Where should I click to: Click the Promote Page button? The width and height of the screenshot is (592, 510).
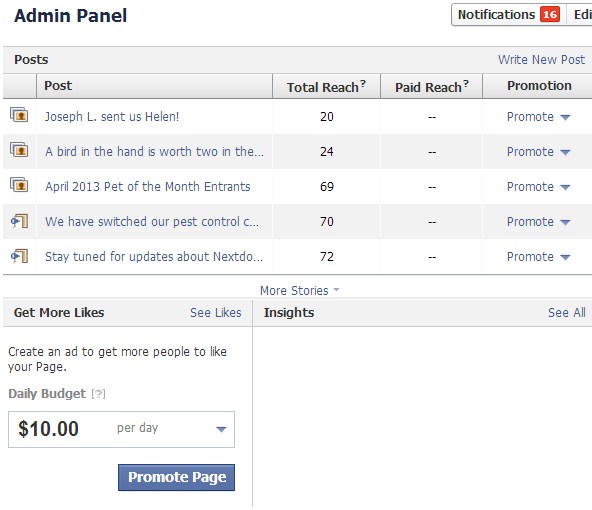[x=176, y=477]
